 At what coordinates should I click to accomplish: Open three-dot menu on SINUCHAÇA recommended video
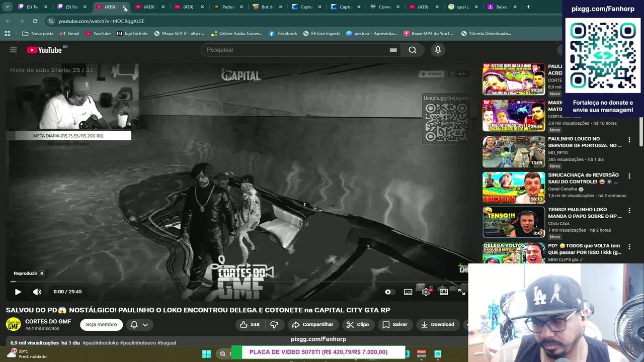coord(629,176)
